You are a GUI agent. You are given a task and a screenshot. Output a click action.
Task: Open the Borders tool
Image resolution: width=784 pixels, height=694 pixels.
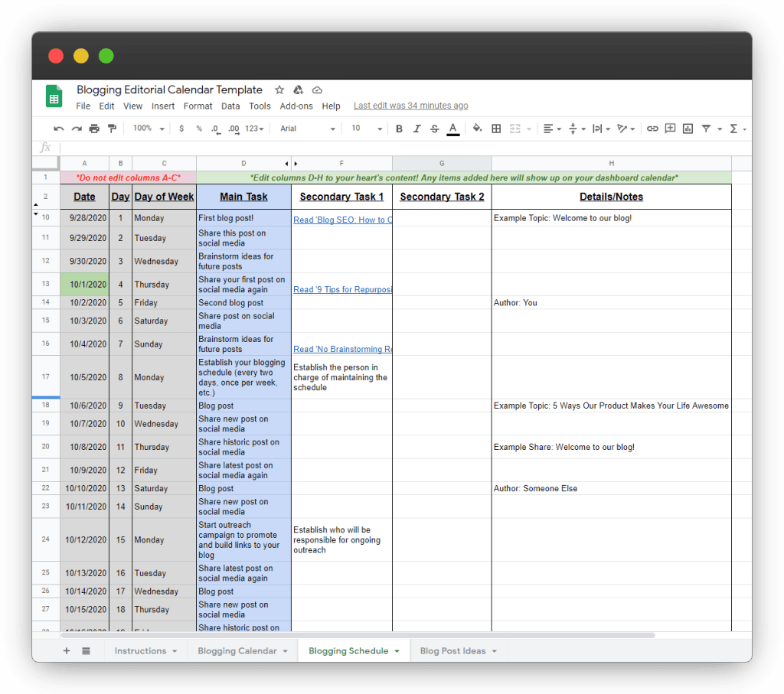[496, 129]
